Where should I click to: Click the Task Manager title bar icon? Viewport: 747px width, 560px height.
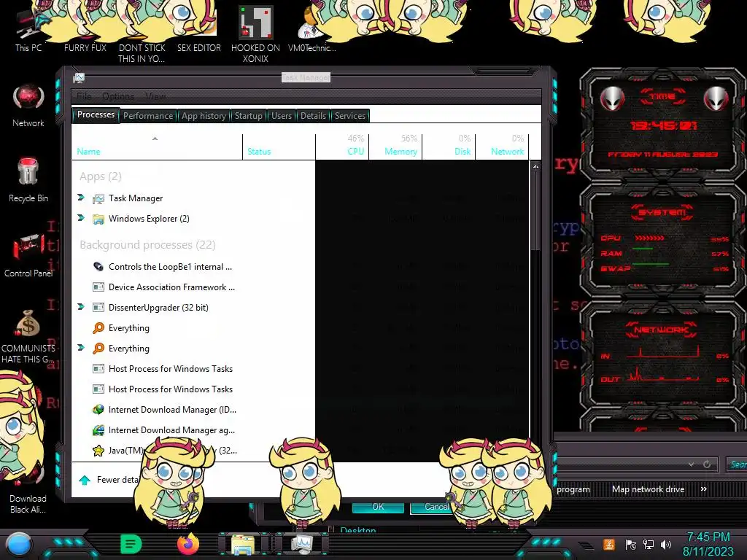(79, 77)
